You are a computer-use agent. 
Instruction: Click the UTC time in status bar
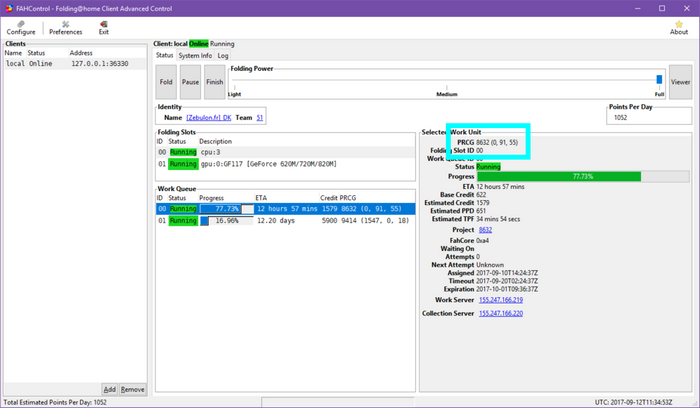coord(633,402)
